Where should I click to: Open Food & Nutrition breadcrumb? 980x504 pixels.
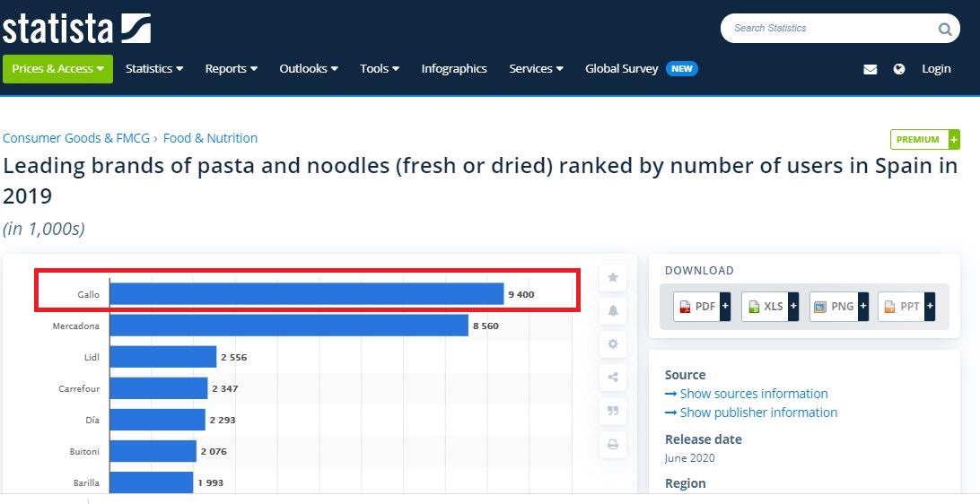click(210, 138)
